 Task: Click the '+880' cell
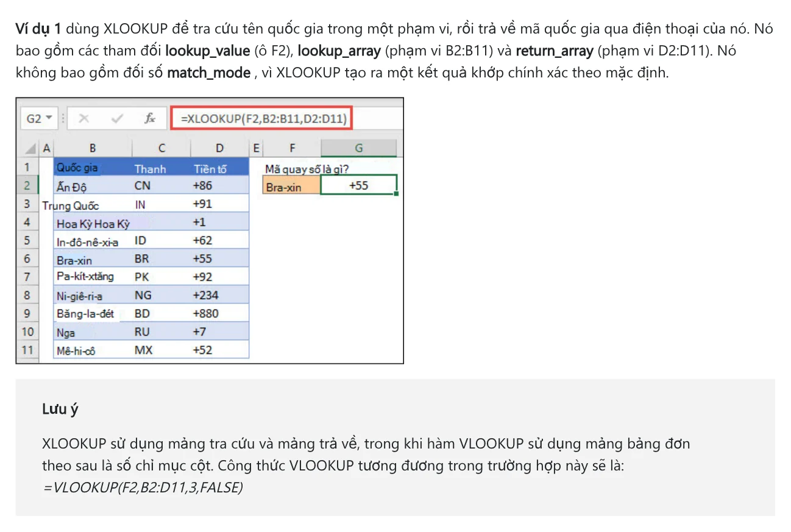219,313
